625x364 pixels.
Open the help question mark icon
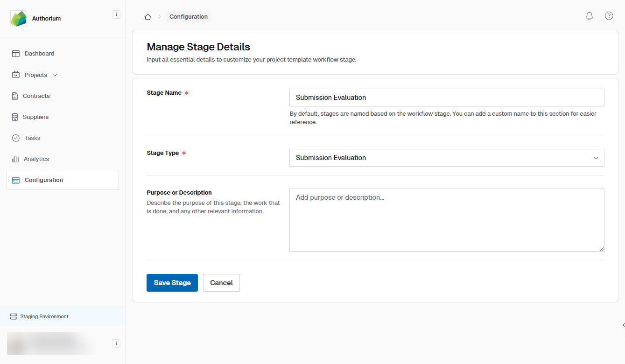(x=609, y=16)
